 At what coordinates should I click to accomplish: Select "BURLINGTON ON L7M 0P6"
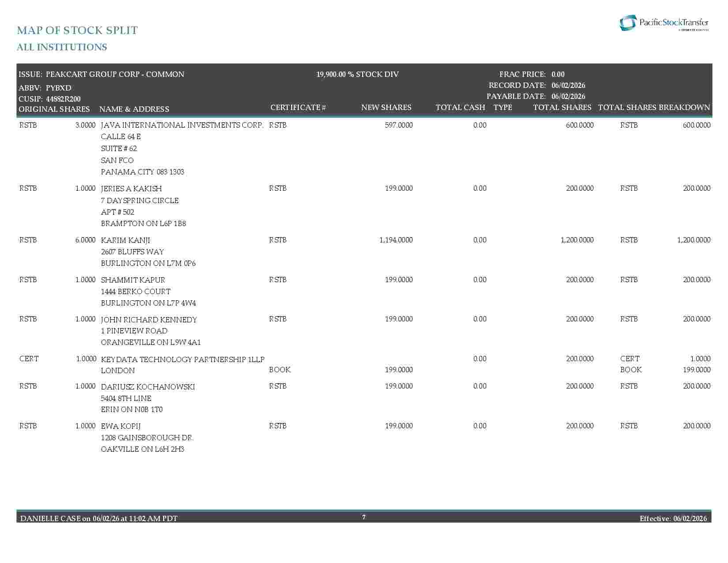click(148, 263)
